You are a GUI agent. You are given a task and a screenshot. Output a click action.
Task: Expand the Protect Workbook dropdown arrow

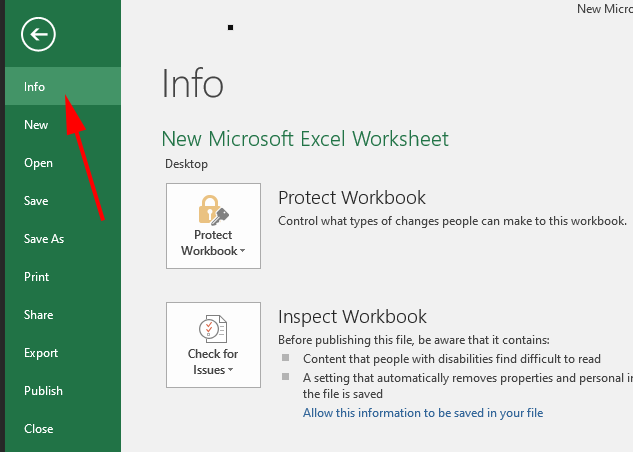click(242, 252)
